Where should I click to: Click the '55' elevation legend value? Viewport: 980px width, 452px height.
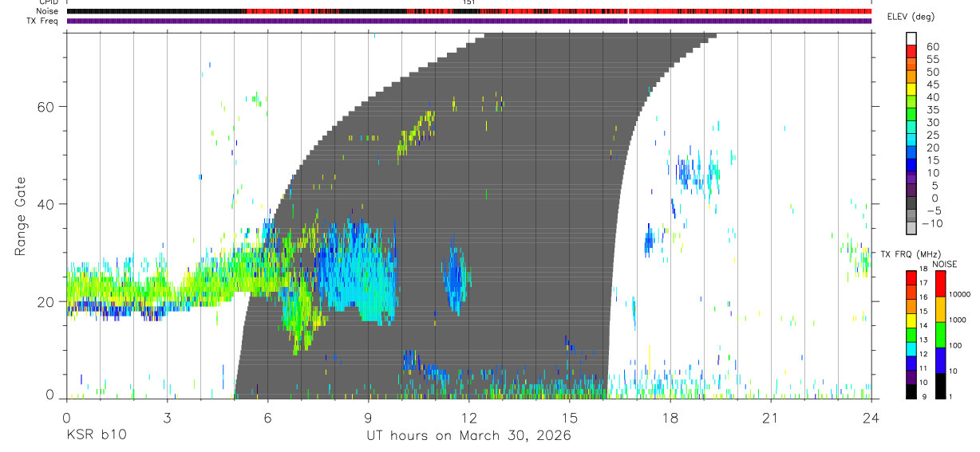[932, 59]
